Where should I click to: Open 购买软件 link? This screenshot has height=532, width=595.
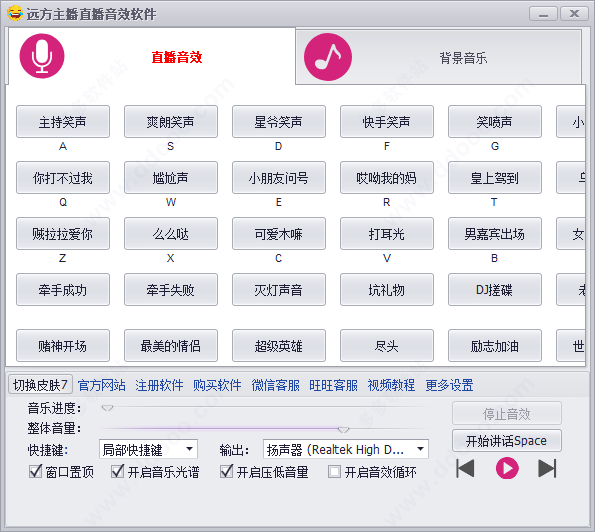pos(217,385)
